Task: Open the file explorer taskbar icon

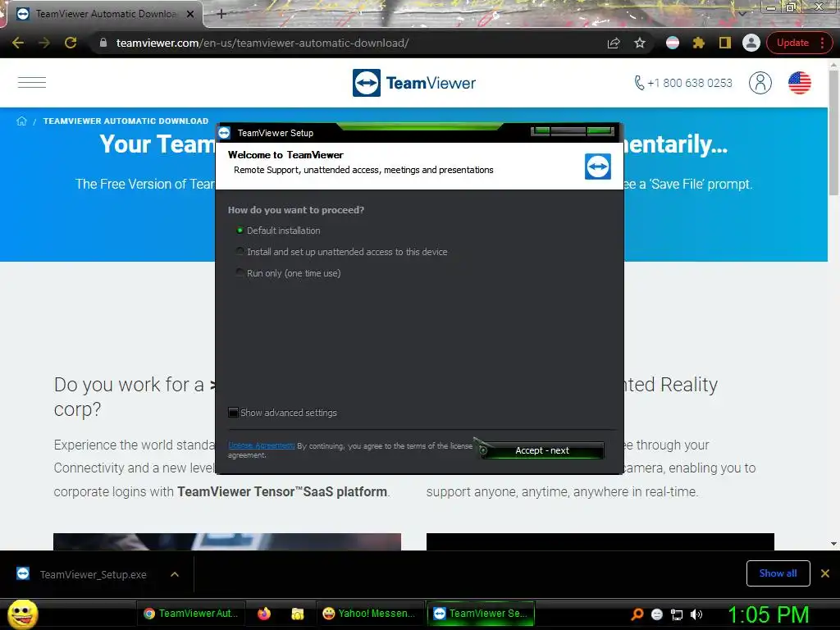Action: (x=297, y=614)
